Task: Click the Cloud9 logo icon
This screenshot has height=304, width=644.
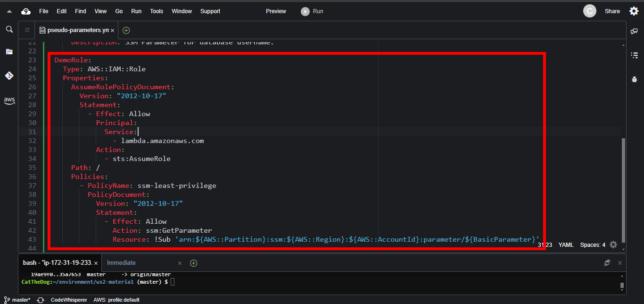Action: coord(26,11)
